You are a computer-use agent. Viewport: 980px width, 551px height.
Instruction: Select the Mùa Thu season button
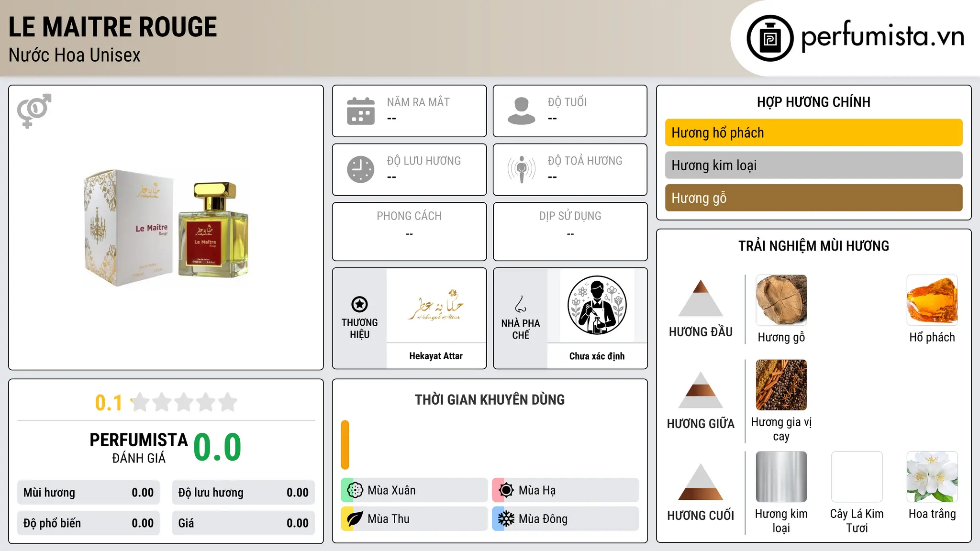(414, 519)
